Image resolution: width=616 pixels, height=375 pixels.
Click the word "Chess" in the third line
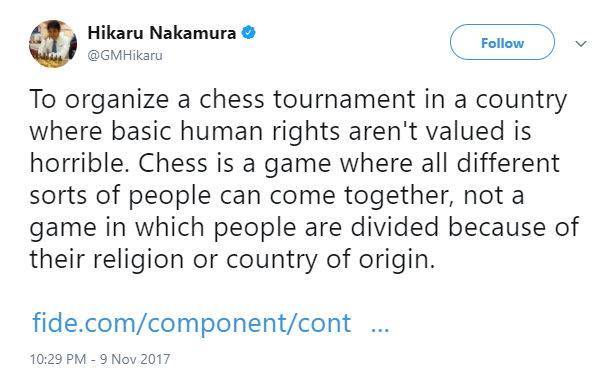point(172,163)
